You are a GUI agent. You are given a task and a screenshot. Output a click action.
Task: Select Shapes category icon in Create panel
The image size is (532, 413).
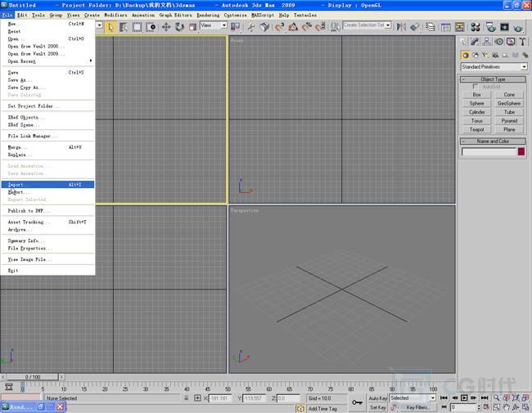point(476,56)
